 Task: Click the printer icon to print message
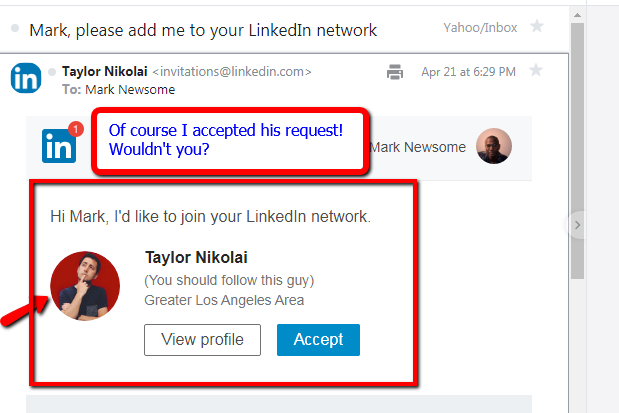(395, 72)
